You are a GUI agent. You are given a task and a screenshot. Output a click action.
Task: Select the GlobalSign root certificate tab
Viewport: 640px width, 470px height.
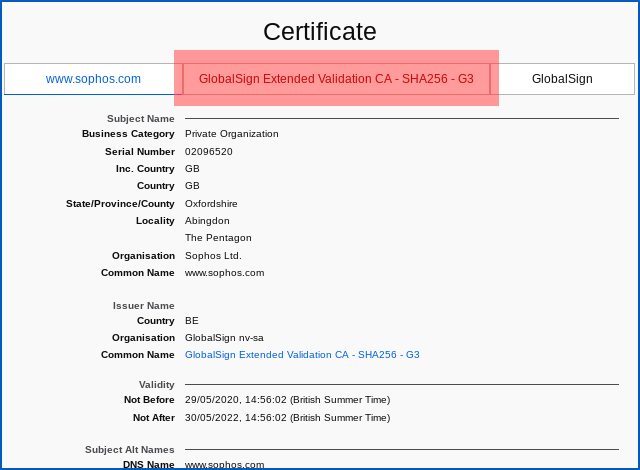(x=562, y=79)
